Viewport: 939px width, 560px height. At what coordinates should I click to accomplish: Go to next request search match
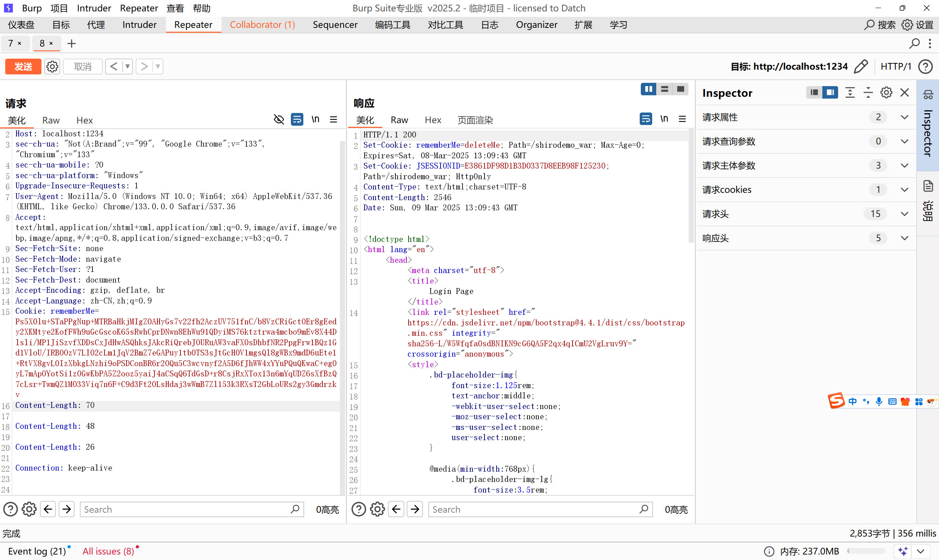pos(67,509)
